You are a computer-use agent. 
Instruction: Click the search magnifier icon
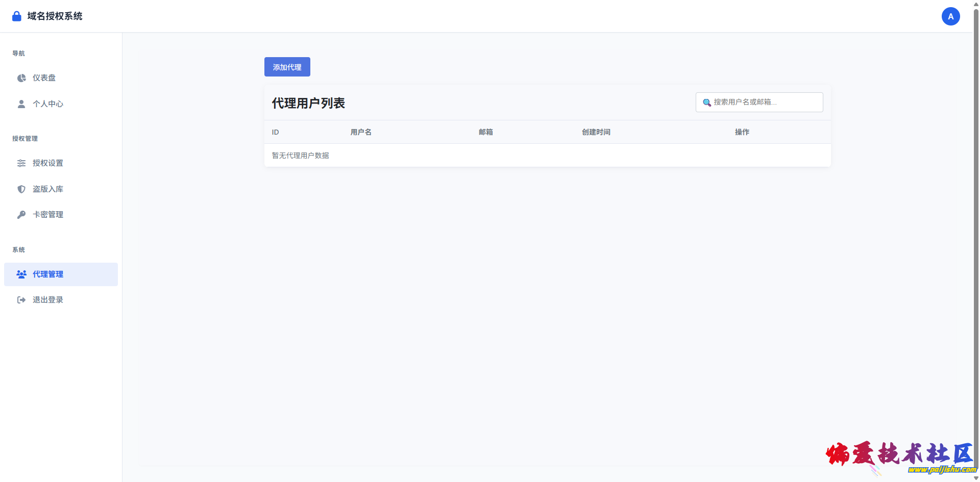(707, 103)
